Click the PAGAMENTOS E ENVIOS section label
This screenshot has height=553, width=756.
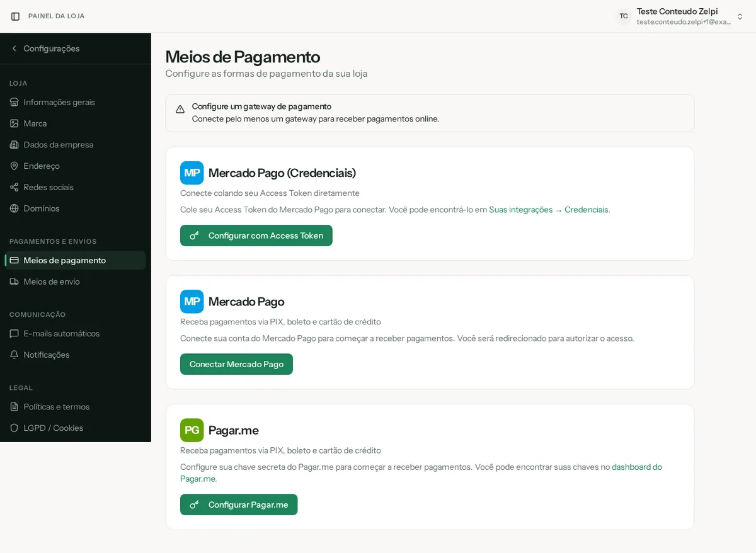pyautogui.click(x=53, y=241)
